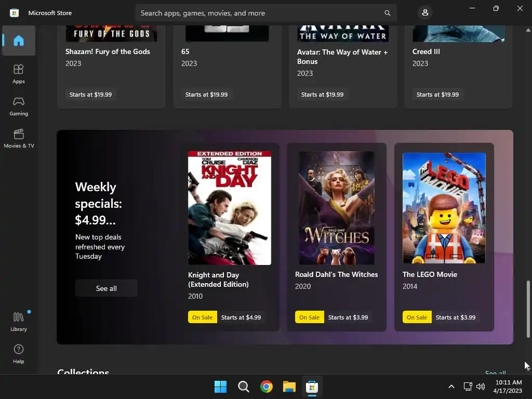
Task: Open the clock and date flyout
Action: click(508, 387)
